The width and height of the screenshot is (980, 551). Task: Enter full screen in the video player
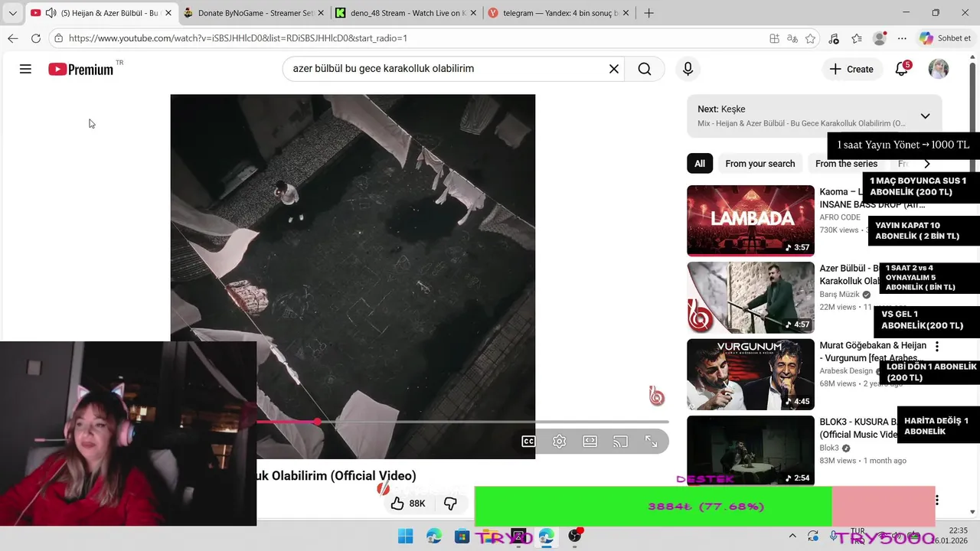pyautogui.click(x=652, y=442)
